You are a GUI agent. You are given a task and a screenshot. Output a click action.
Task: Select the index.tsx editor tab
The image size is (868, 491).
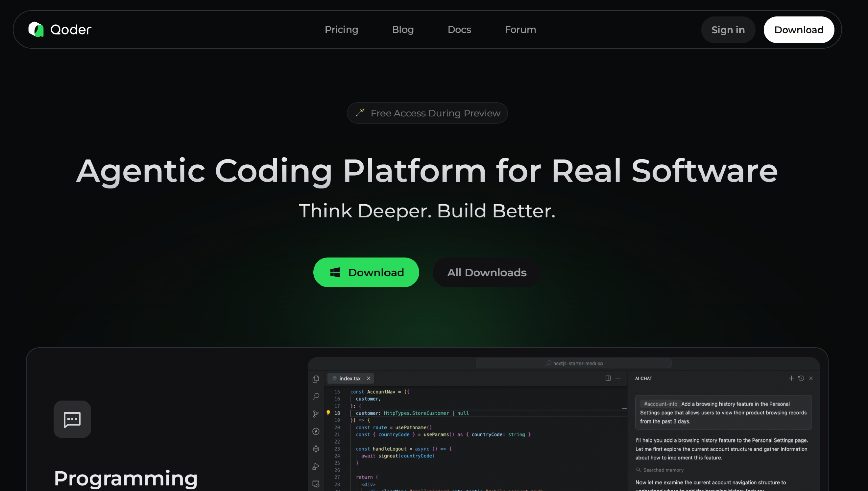[x=350, y=378]
